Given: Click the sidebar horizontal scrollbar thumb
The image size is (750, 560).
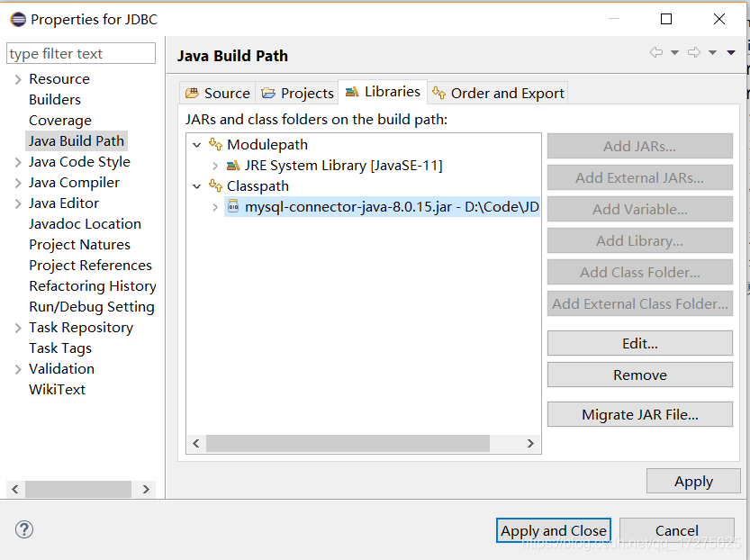Looking at the screenshot, I should pyautogui.click(x=78, y=489).
